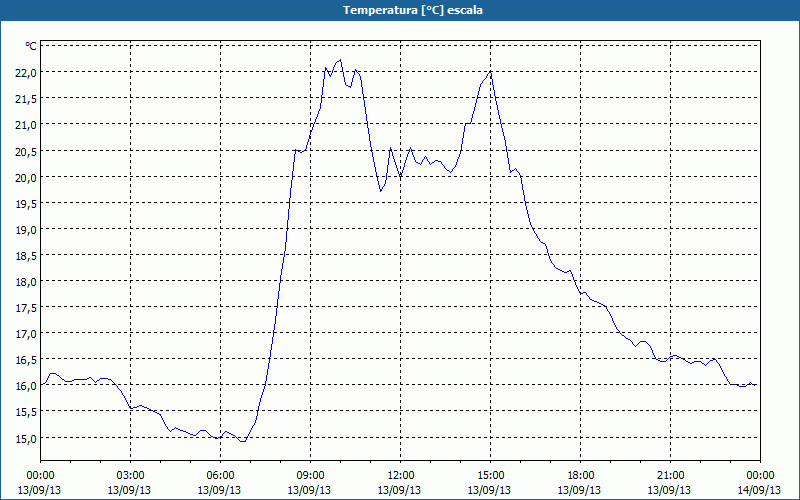This screenshot has width=800, height=500.
Task: Click the 15,0 y-axis label
Action: point(26,438)
